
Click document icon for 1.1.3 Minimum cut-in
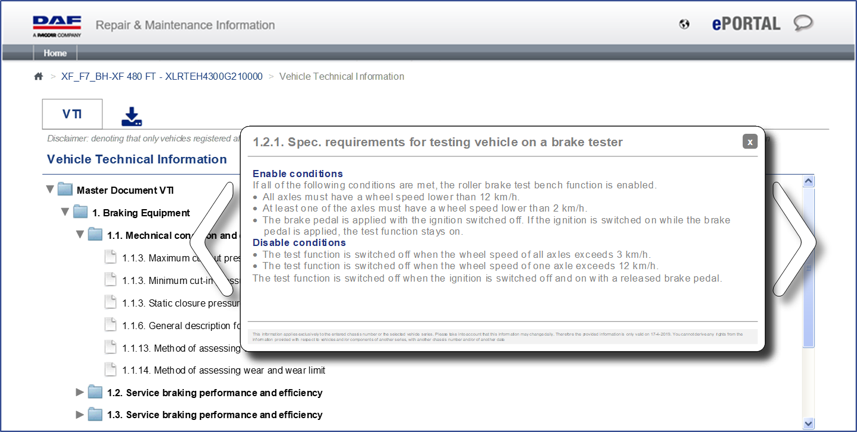click(111, 279)
